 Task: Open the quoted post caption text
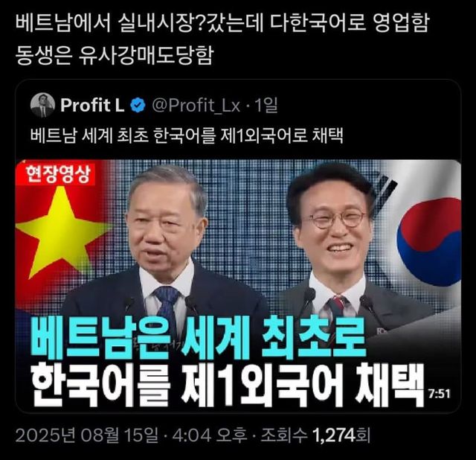pyautogui.click(x=187, y=135)
